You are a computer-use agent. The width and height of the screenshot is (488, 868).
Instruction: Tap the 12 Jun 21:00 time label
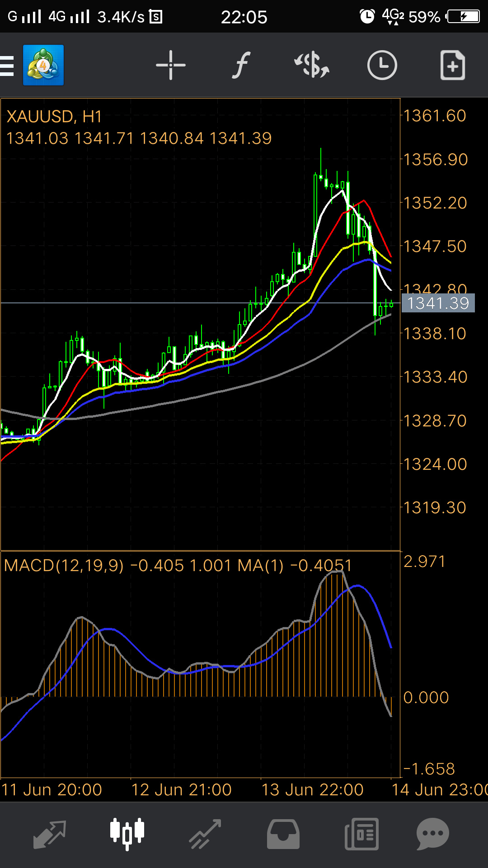(182, 790)
